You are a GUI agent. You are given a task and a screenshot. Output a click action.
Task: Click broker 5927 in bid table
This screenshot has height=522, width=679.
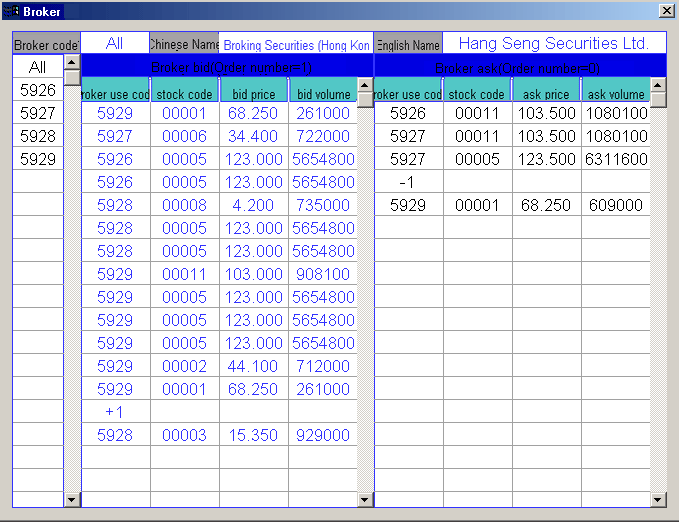(x=115, y=136)
